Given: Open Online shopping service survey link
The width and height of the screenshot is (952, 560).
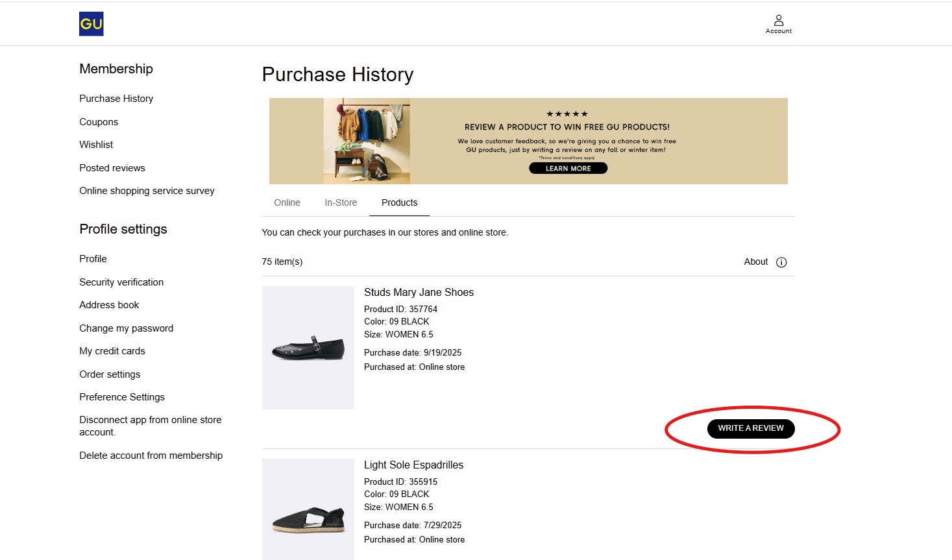Looking at the screenshot, I should tap(147, 191).
